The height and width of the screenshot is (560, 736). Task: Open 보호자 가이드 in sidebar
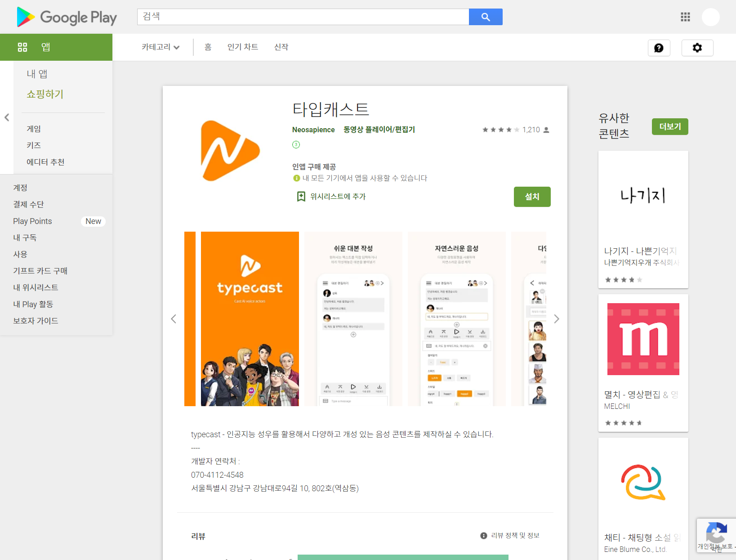pos(36,321)
